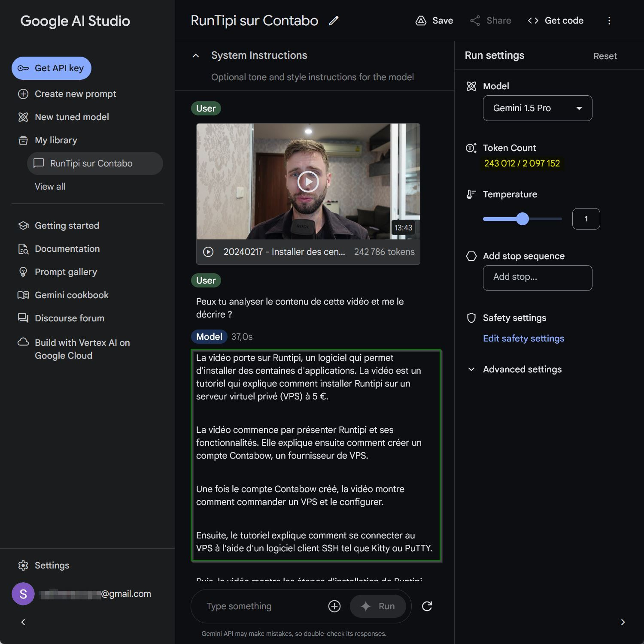Expand Advanced settings
The image size is (644, 644).
pos(514,369)
